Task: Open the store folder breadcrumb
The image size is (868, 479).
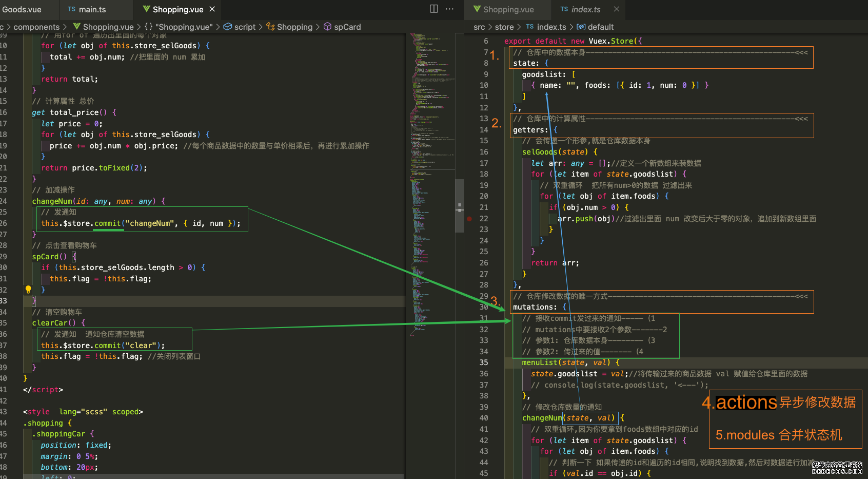Action: click(x=504, y=27)
